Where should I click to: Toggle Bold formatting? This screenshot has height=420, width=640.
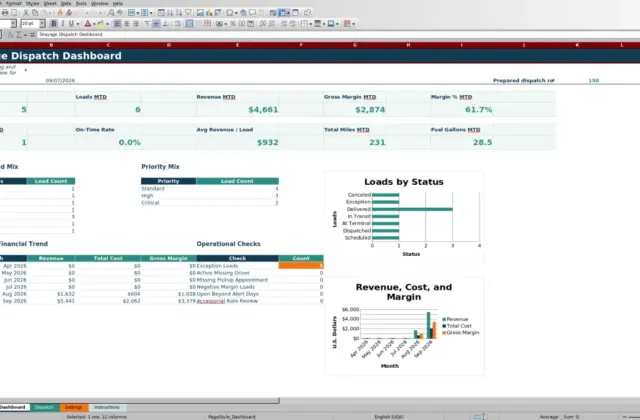54,24
